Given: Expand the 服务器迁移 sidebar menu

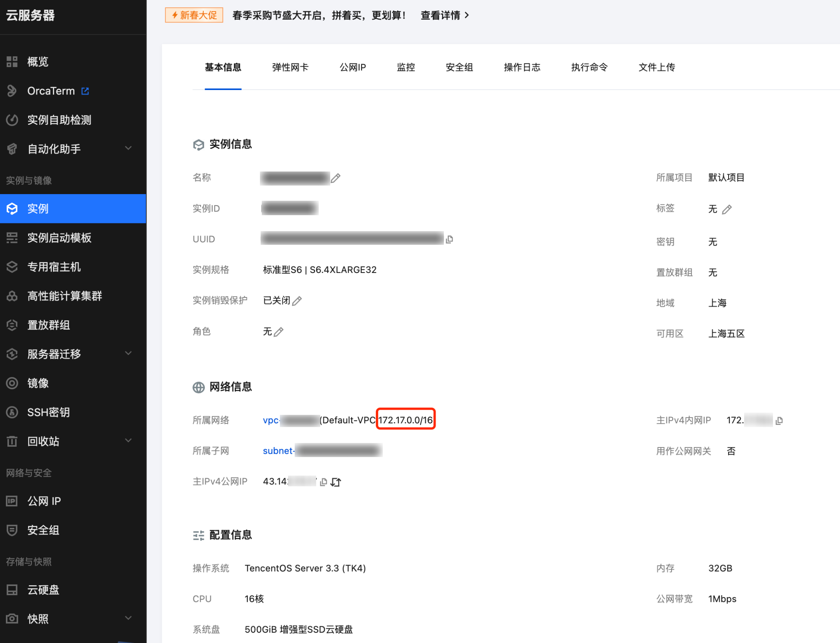Looking at the screenshot, I should [128, 354].
